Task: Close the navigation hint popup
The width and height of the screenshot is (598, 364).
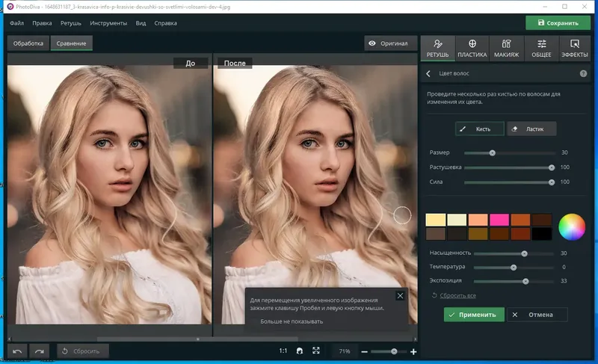Action: click(400, 296)
